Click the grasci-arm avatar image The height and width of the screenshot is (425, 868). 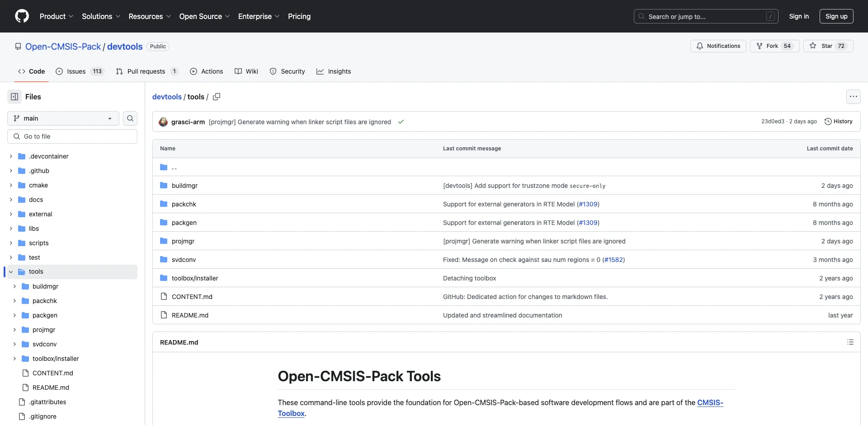163,122
